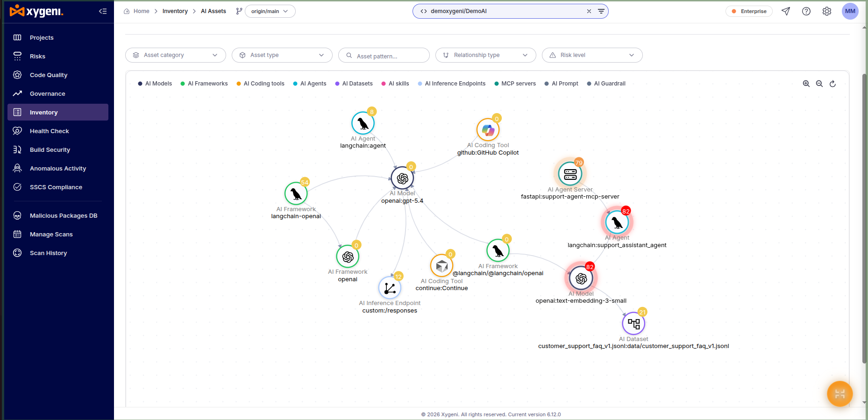Open the Projects sidebar item

(x=58, y=37)
